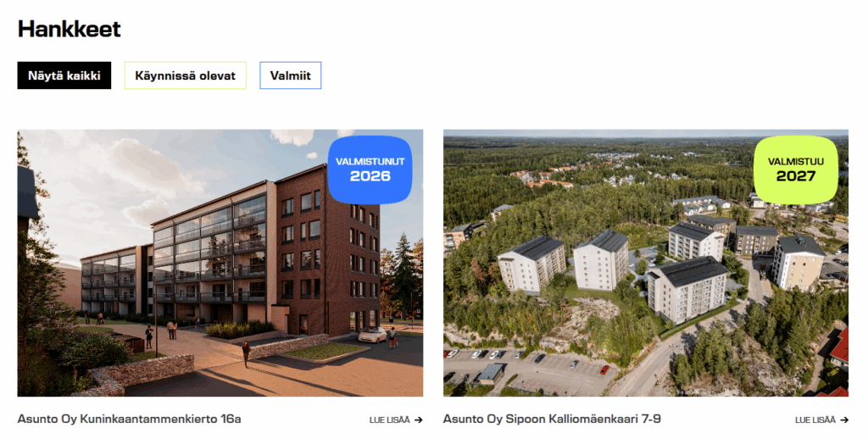Click the Hankkeet heading

pos(70,29)
